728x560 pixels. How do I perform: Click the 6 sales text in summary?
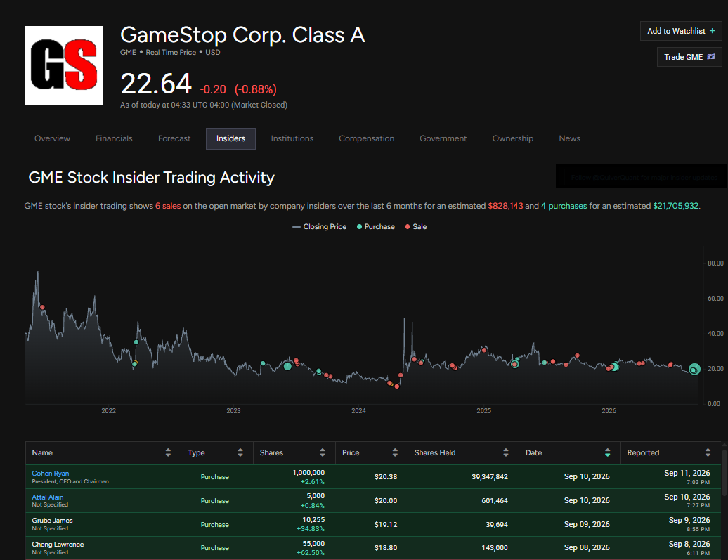[x=168, y=206]
